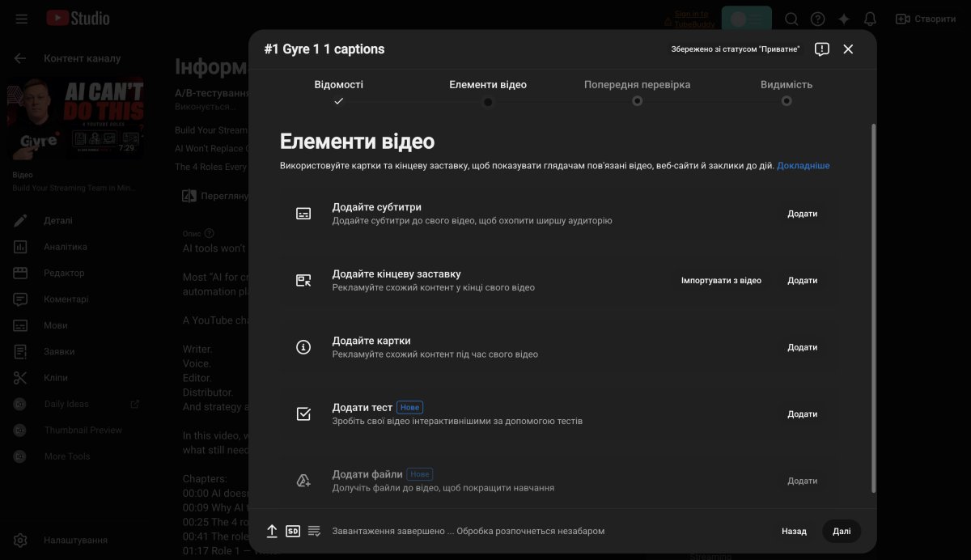Click the dialog vertical scrollbar
The image size is (971, 560).
(873, 308)
